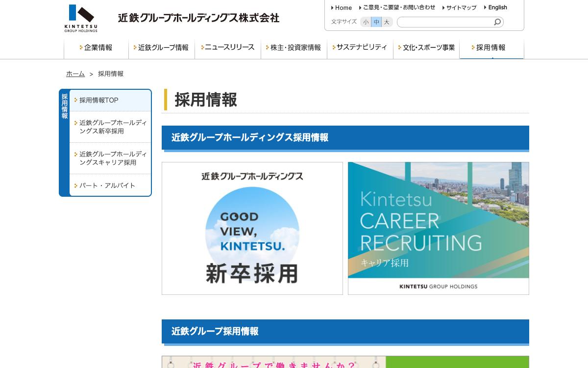Open the Kintetsu CAREER RECRUITING banner
This screenshot has width=588, height=368.
point(439,228)
